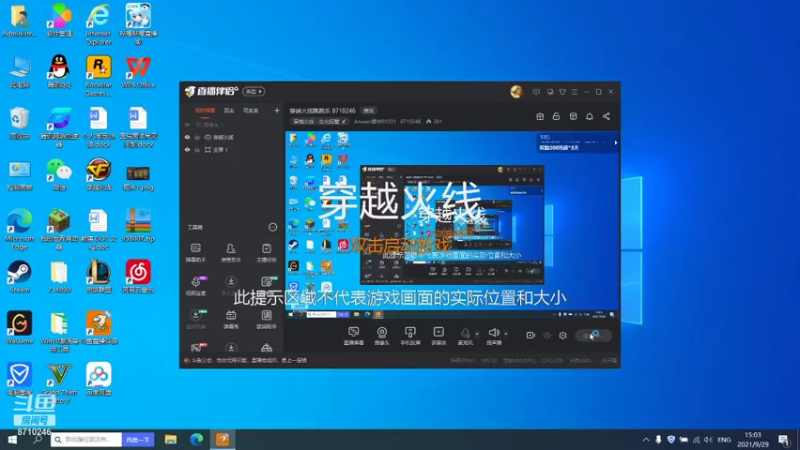Click the live preview thumbnail area

[452, 225]
